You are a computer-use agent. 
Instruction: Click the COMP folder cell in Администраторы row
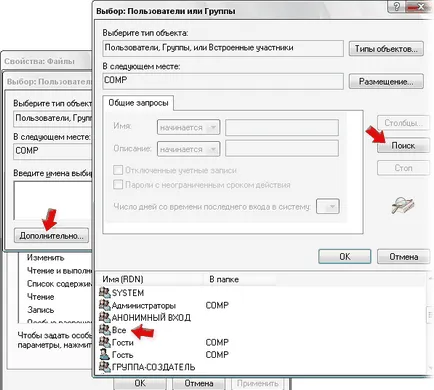click(x=217, y=305)
